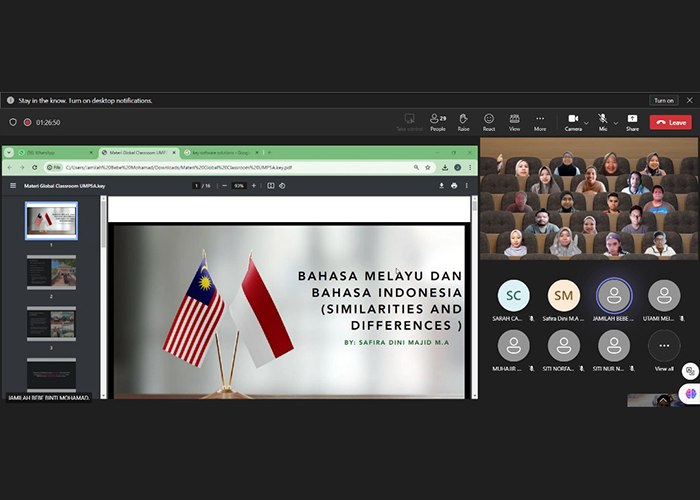This screenshot has width=700, height=500.
Task: Open the browser downloads icon
Action: point(445,167)
